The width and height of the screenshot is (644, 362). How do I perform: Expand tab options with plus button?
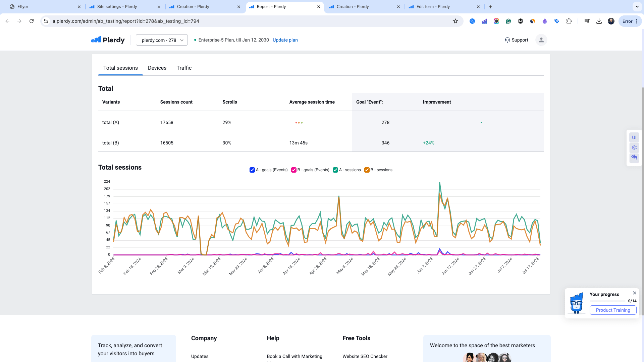click(490, 7)
